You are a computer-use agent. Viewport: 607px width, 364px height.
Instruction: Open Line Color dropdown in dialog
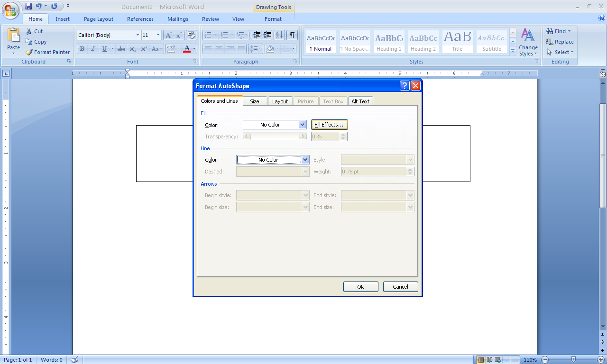pos(305,160)
